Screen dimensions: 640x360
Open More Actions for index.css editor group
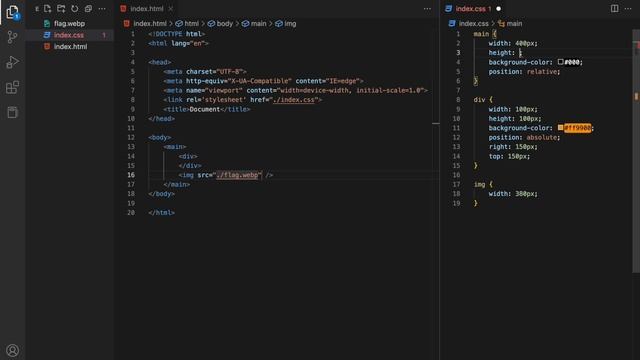click(x=628, y=9)
